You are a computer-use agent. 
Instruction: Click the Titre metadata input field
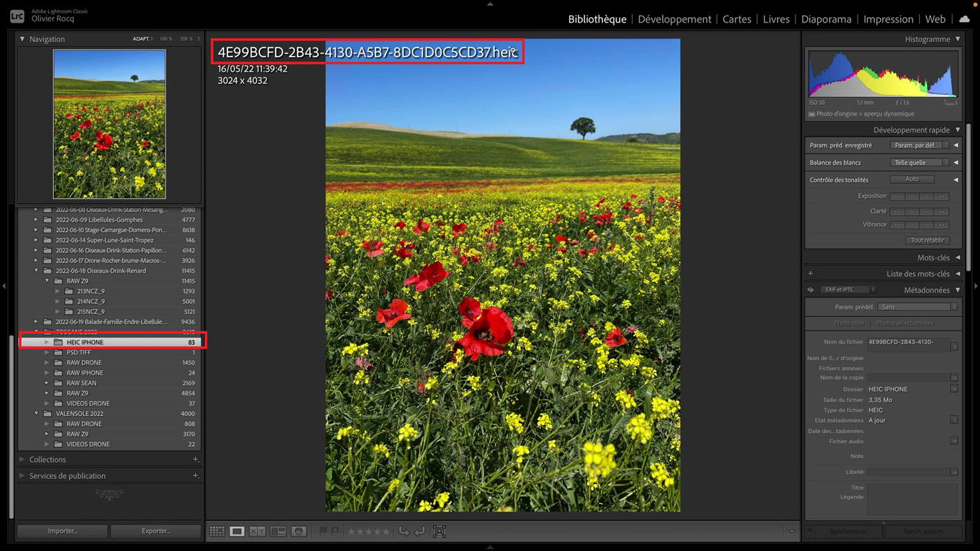pyautogui.click(x=912, y=487)
